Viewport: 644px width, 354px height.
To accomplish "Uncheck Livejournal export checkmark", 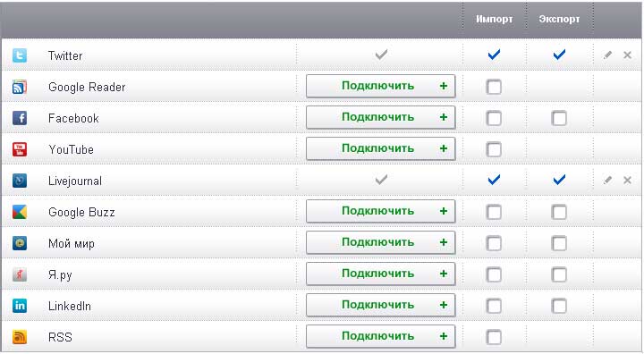I will click(559, 180).
